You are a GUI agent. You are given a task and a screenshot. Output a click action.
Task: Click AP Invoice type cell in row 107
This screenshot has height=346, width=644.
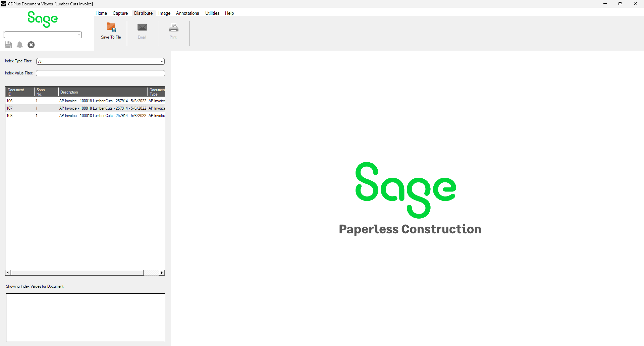click(x=157, y=108)
